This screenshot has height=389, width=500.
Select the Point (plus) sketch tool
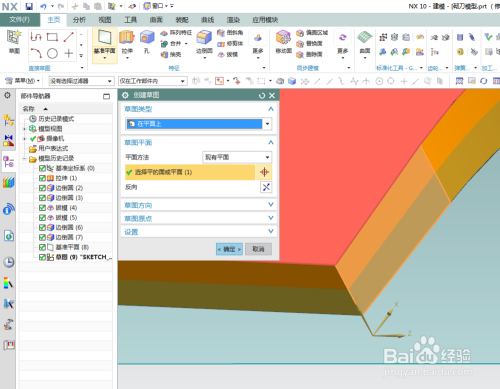pyautogui.click(x=68, y=53)
